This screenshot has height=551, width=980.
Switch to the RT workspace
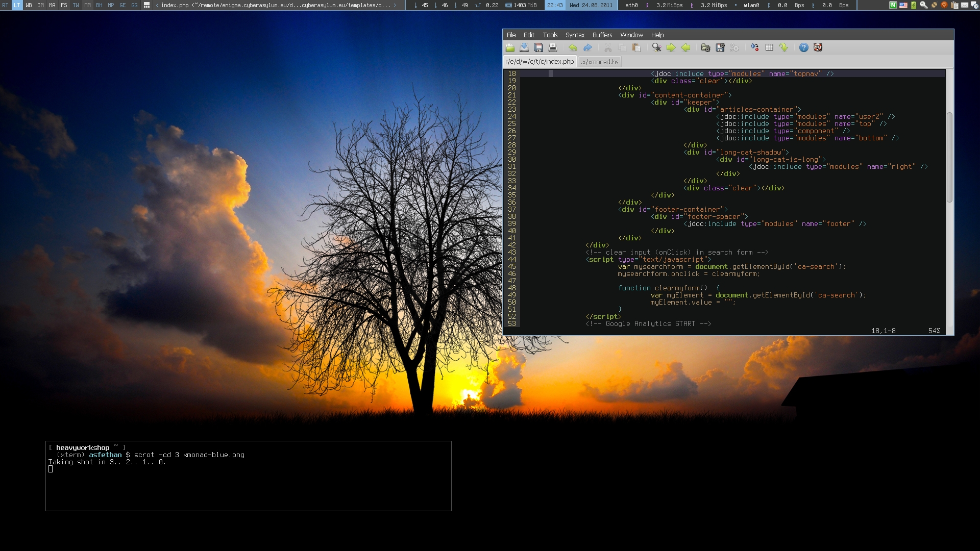(5, 5)
